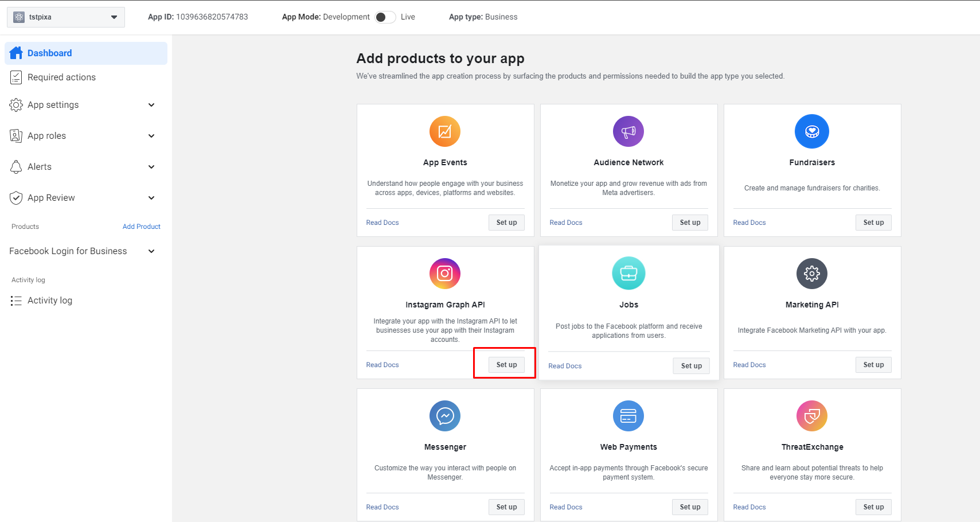The height and width of the screenshot is (522, 980).
Task: Expand the App roles chevron
Action: click(x=151, y=136)
